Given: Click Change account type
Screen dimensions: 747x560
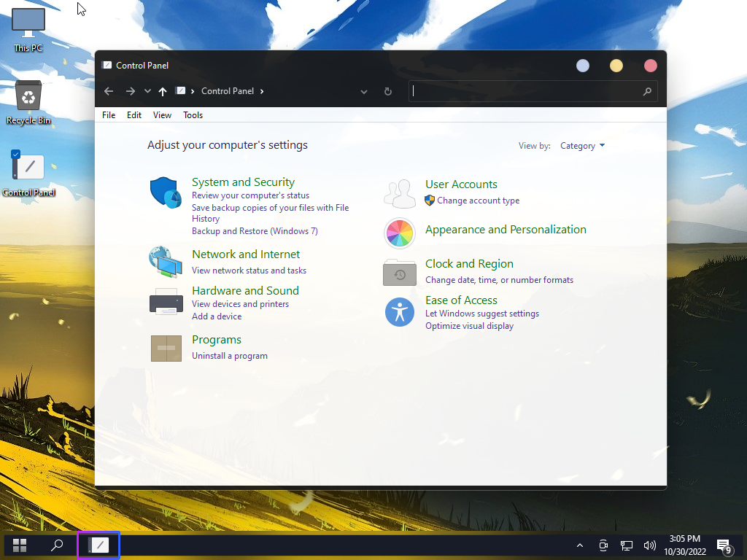Looking at the screenshot, I should click(479, 201).
